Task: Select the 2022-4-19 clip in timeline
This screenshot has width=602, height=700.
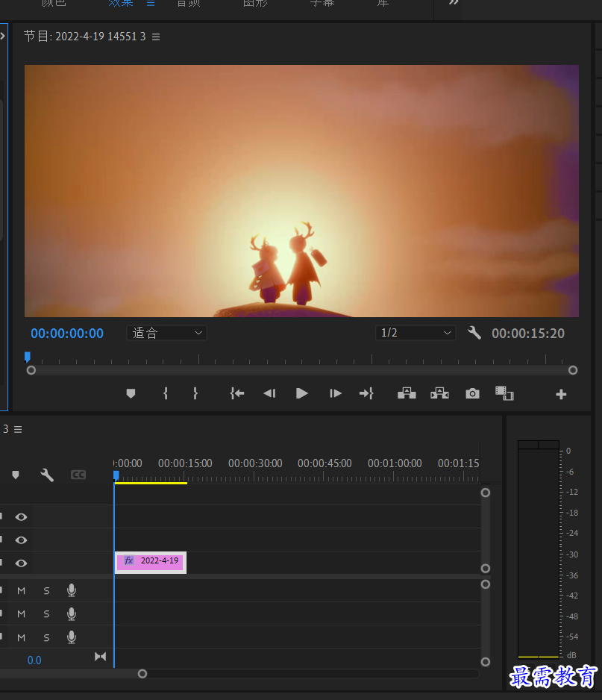Action: [151, 562]
